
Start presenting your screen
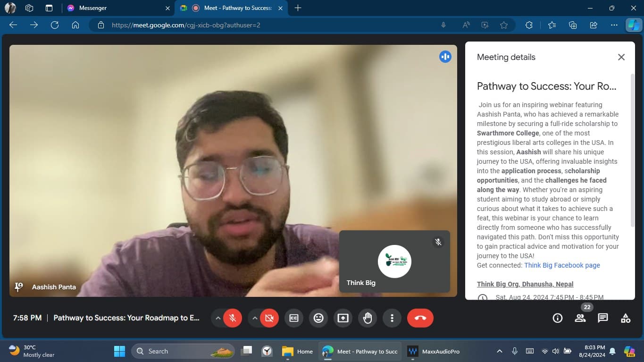[343, 318]
